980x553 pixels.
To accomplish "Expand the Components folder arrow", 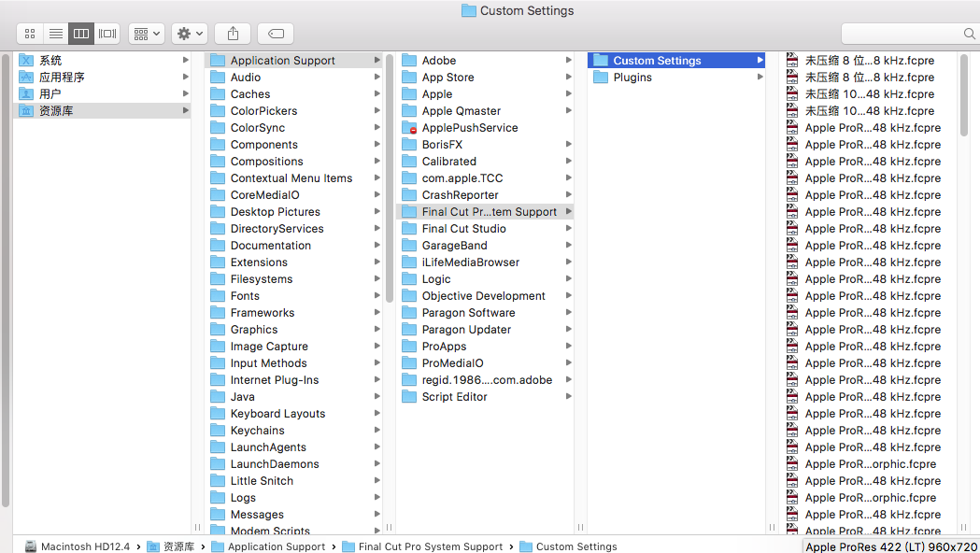I will click(x=376, y=145).
